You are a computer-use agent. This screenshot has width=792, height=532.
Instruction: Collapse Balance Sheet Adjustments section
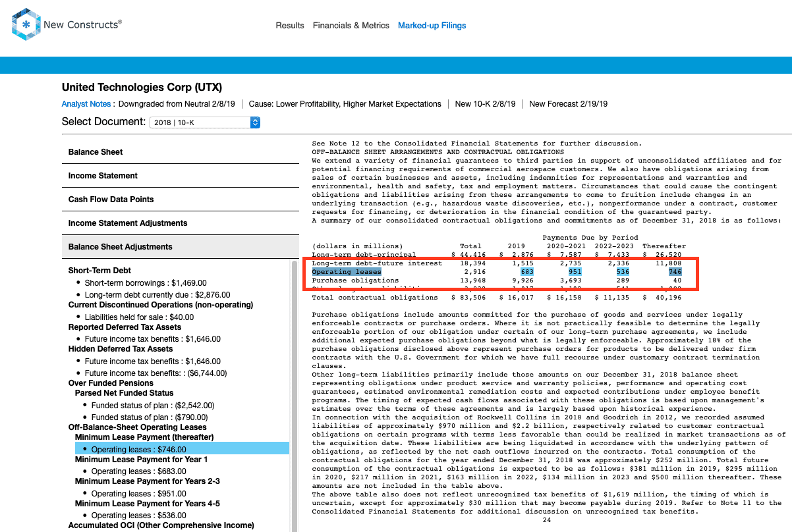tap(180, 247)
